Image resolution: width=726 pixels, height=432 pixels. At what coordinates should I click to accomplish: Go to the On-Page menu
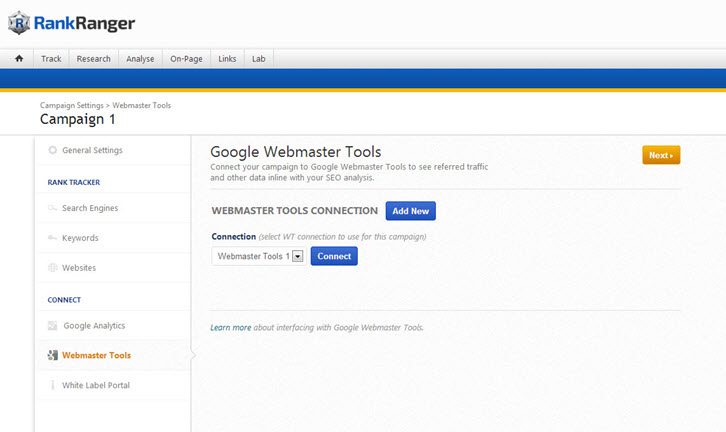(x=186, y=59)
